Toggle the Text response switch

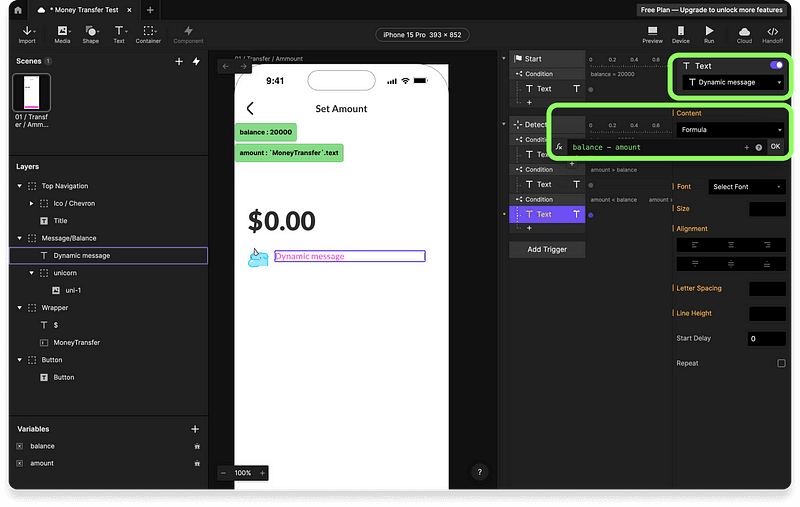776,65
